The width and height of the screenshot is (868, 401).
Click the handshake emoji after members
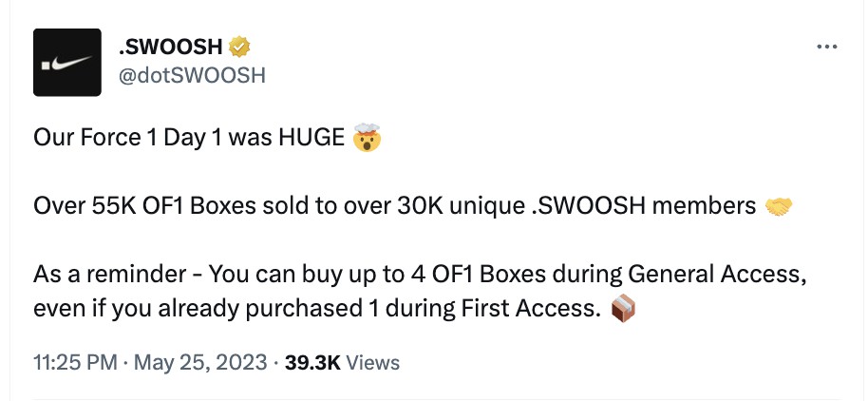pos(779,206)
